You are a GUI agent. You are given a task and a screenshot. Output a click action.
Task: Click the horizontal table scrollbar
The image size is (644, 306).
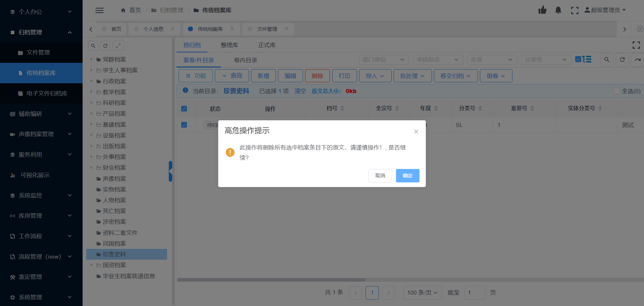[x=271, y=279]
